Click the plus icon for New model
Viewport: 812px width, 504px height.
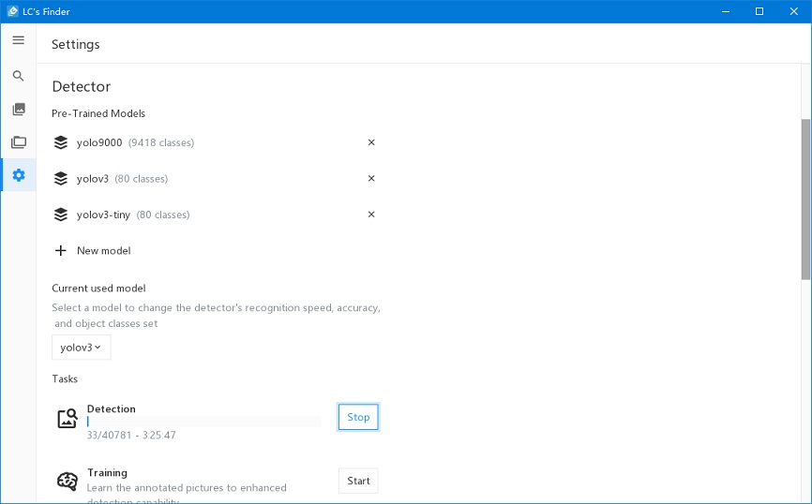click(61, 250)
